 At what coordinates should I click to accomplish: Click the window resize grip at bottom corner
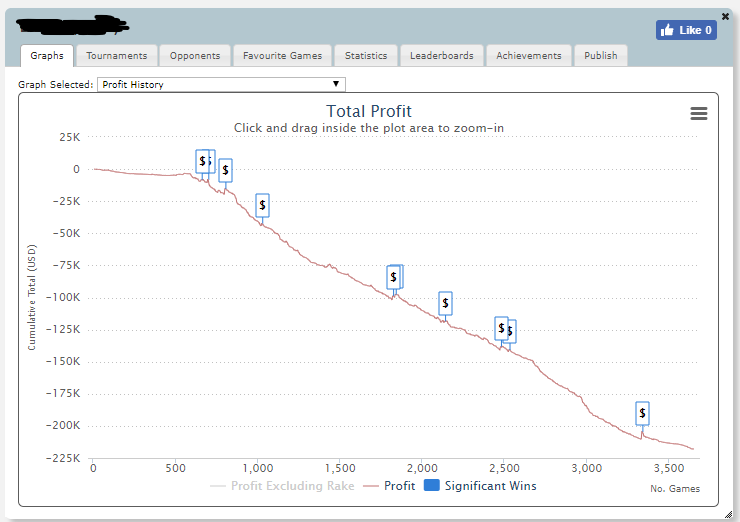728,514
